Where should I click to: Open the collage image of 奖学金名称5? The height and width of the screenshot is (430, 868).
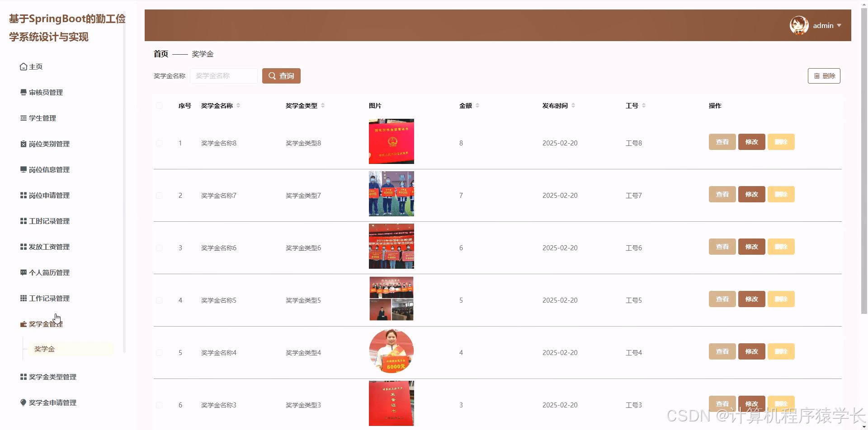click(x=392, y=299)
